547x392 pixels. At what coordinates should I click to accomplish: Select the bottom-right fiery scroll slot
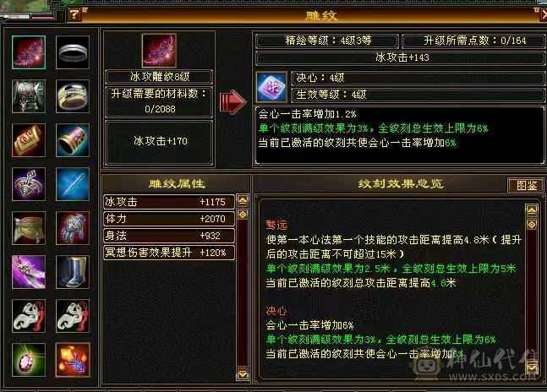click(73, 360)
